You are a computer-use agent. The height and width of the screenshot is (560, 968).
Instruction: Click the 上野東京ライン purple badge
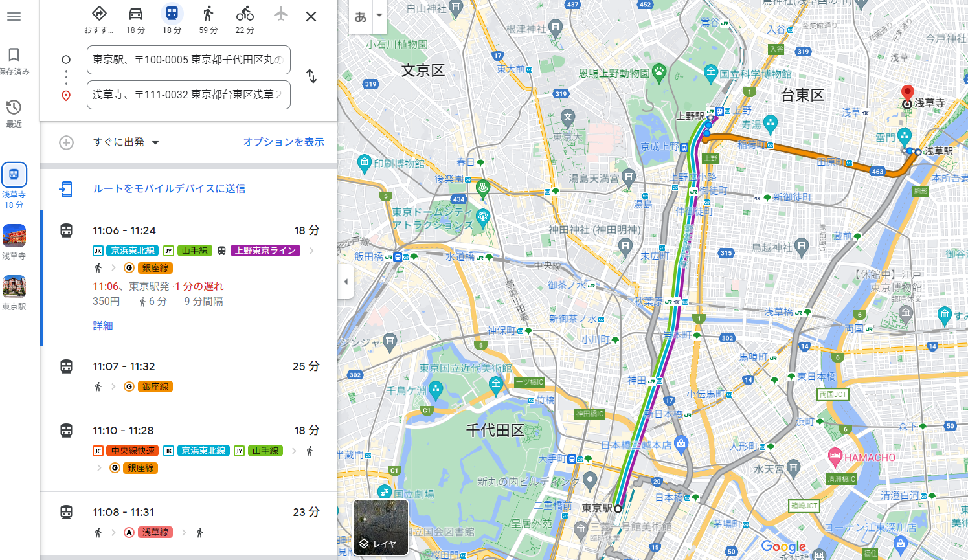(265, 251)
